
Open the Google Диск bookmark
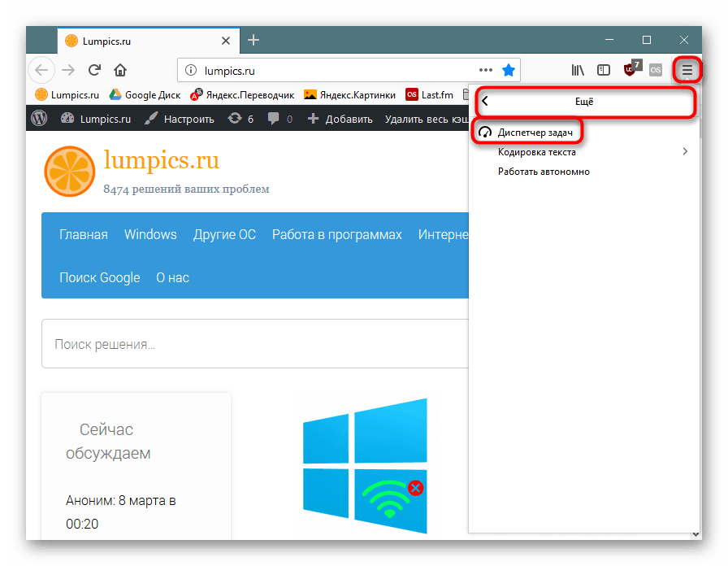click(145, 95)
